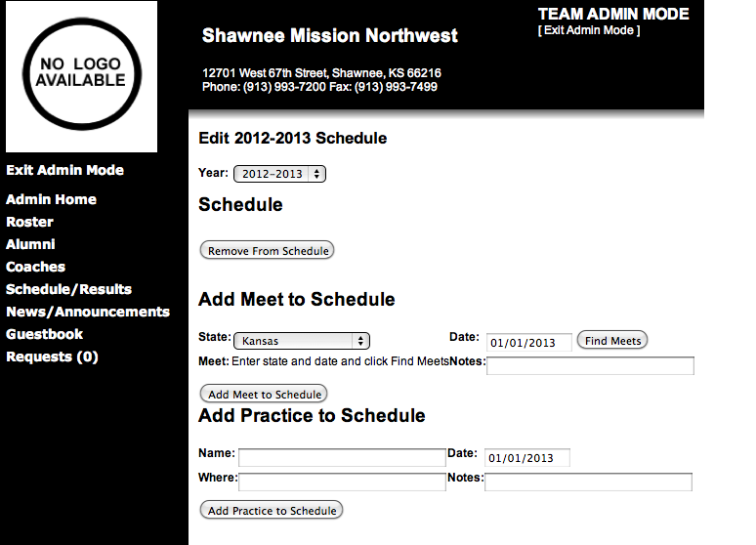The height and width of the screenshot is (545, 756).
Task: Open News/Announcements page
Action: 88,312
